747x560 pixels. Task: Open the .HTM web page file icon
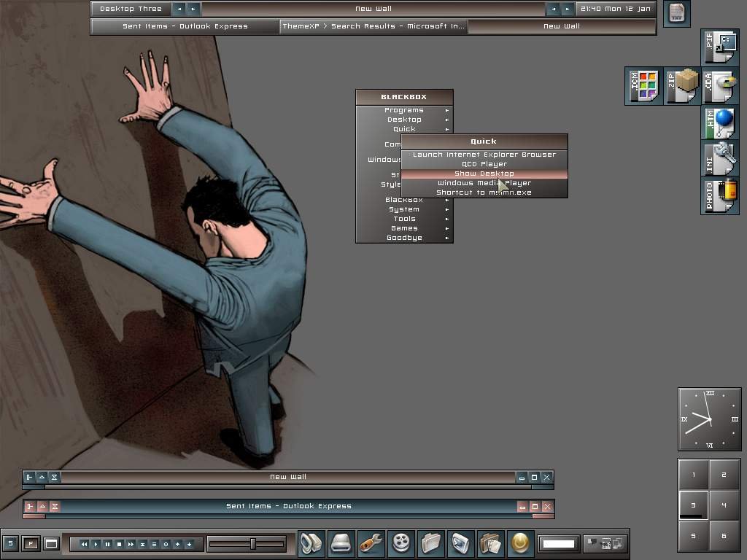coord(720,123)
